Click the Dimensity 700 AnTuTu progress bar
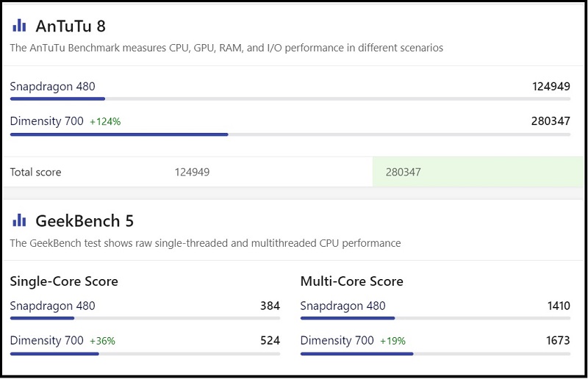This screenshot has width=588, height=379. point(290,134)
